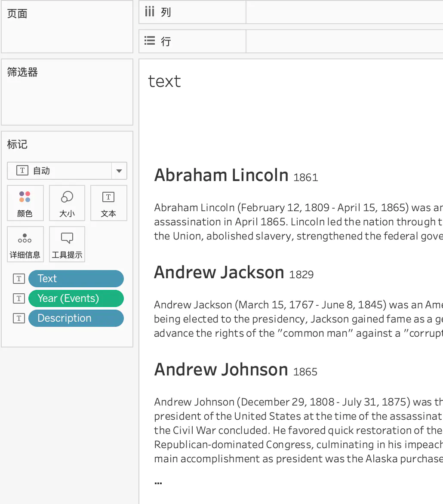The width and height of the screenshot is (443, 504).
Task: Select the blue Description field pill
Action: coord(76,318)
